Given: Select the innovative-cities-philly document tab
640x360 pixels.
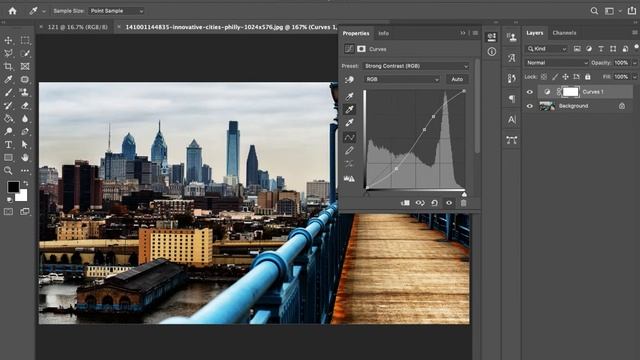Looking at the screenshot, I should (231, 27).
